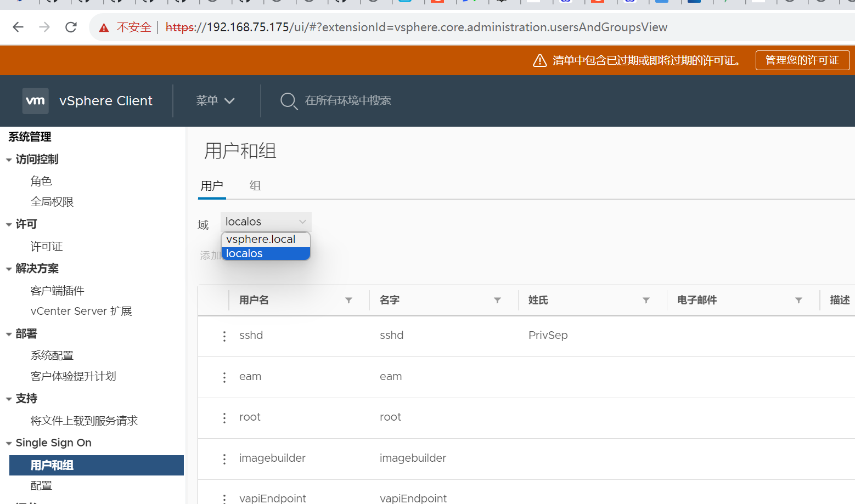Sort by the 姓氏 column header
This screenshot has width=855, height=504.
click(x=538, y=300)
